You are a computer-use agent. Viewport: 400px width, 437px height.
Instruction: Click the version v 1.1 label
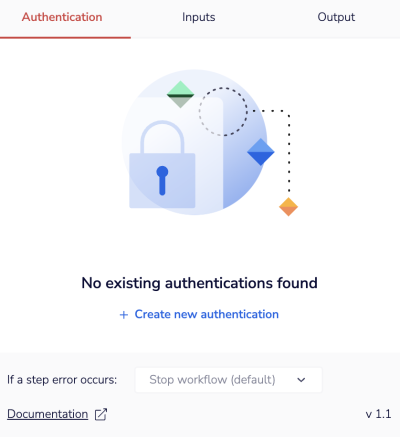click(x=378, y=414)
